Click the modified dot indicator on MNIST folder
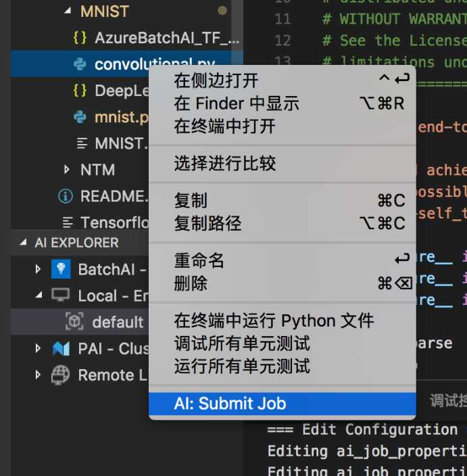467x476 pixels. tap(222, 11)
